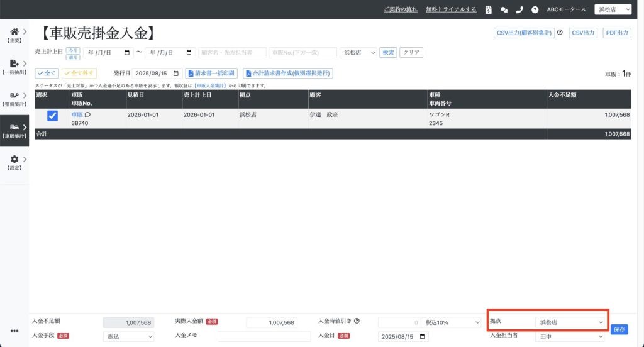Open the 一括抽出 sidebar icon
Image resolution: width=644 pixels, height=347 pixels.
click(14, 64)
